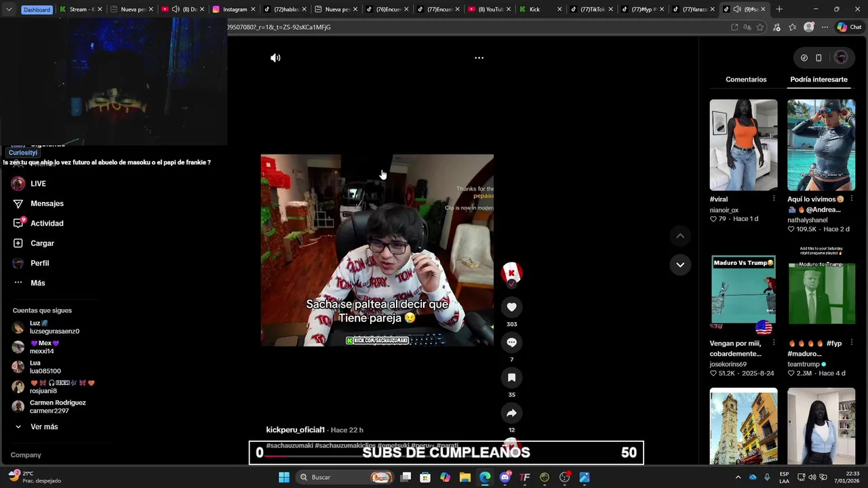
Task: Open the josekorins69 profile link
Action: click(x=728, y=364)
